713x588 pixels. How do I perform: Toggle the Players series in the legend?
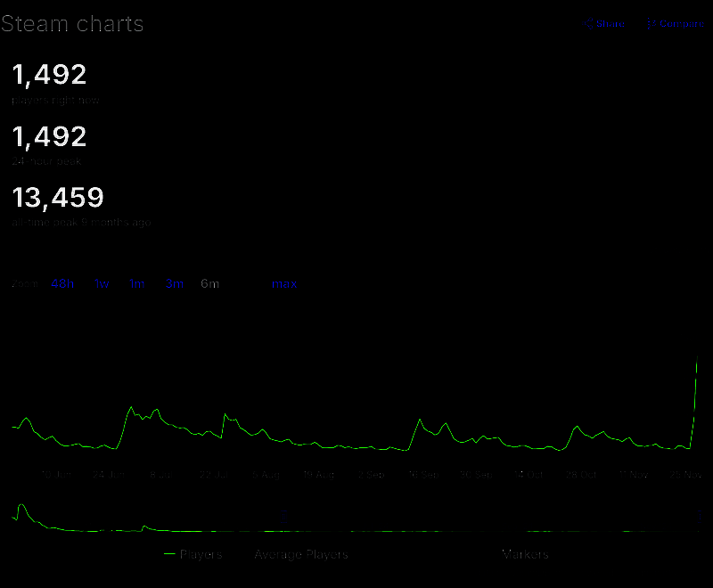pyautogui.click(x=203, y=553)
